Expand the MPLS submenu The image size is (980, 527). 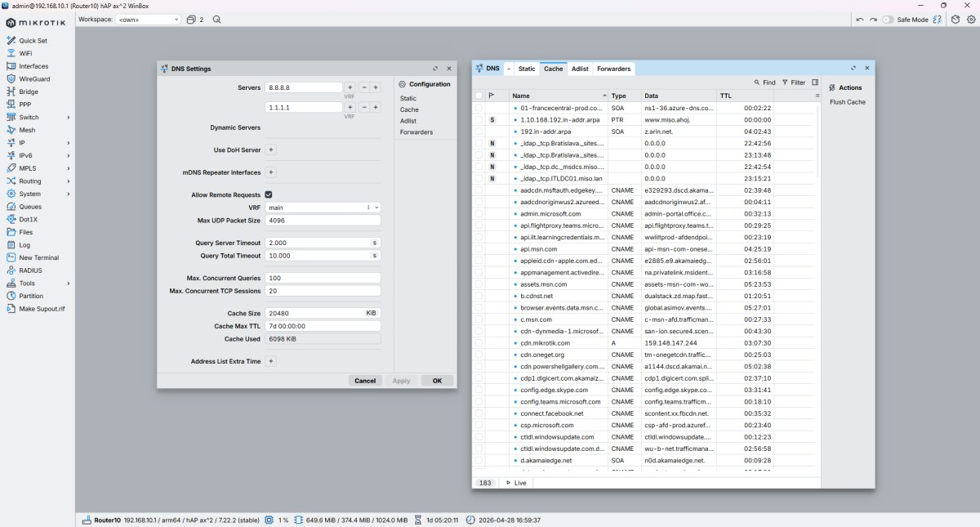[68, 168]
